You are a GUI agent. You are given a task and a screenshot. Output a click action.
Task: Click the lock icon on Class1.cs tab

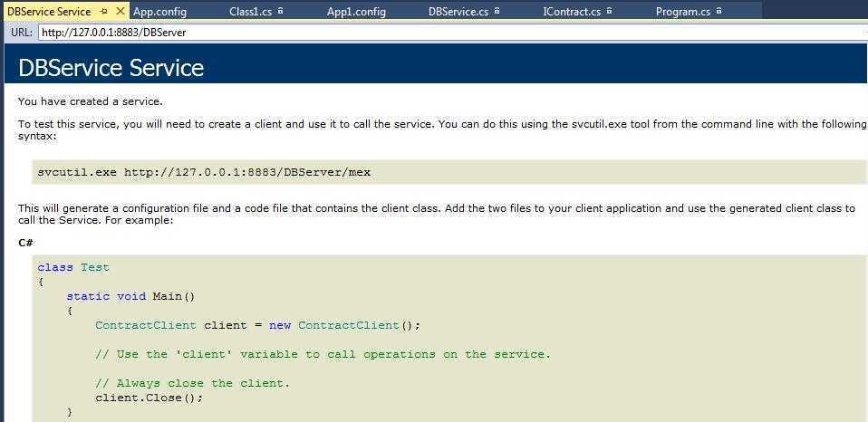pos(281,11)
